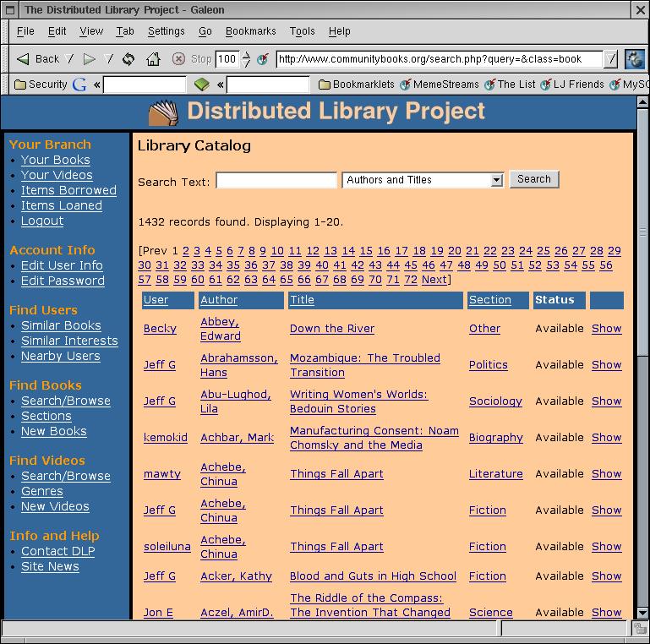The height and width of the screenshot is (644, 650).
Task: Open the Bookmarks menu
Action: (251, 31)
